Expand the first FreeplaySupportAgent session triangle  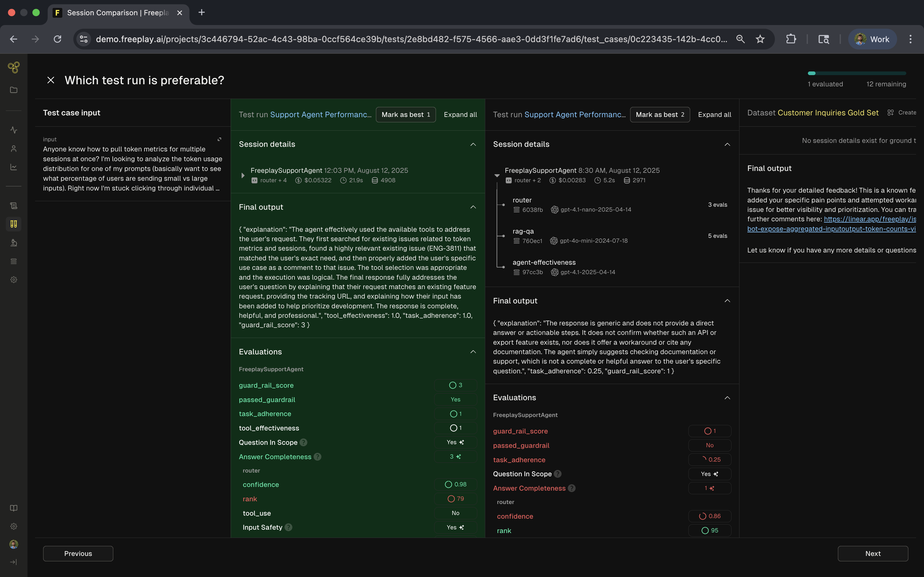pos(243,176)
